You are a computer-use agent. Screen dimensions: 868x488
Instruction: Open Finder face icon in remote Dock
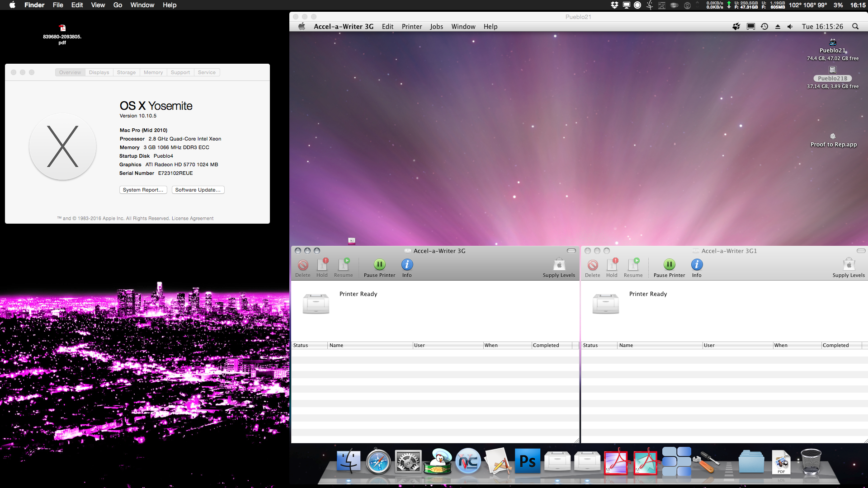348,461
